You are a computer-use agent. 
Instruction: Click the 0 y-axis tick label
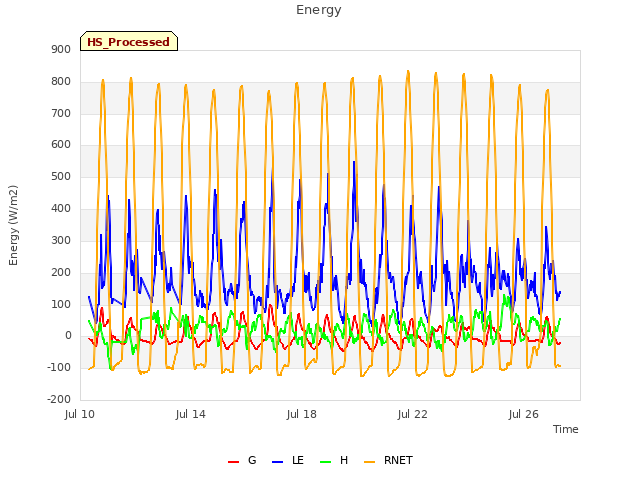click(68, 336)
